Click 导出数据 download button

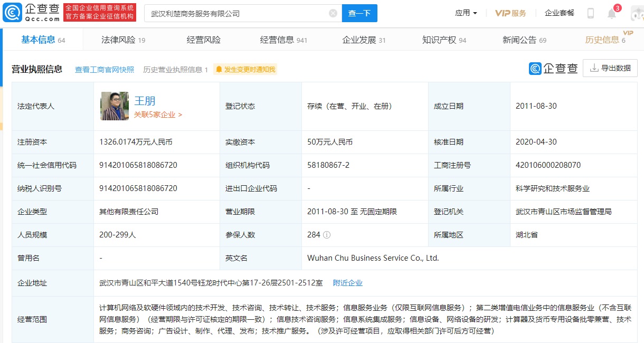[x=610, y=68]
